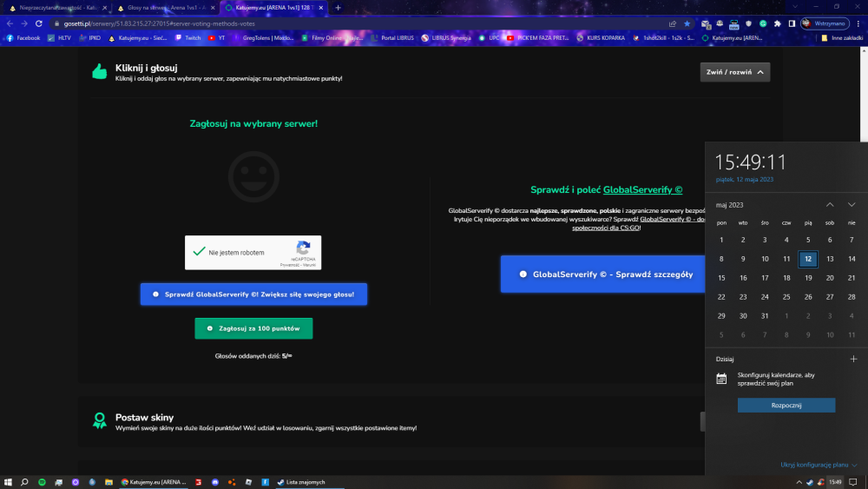Select 19 in the May calendar
Viewport: 868px width, 489px height.
pyautogui.click(x=808, y=278)
